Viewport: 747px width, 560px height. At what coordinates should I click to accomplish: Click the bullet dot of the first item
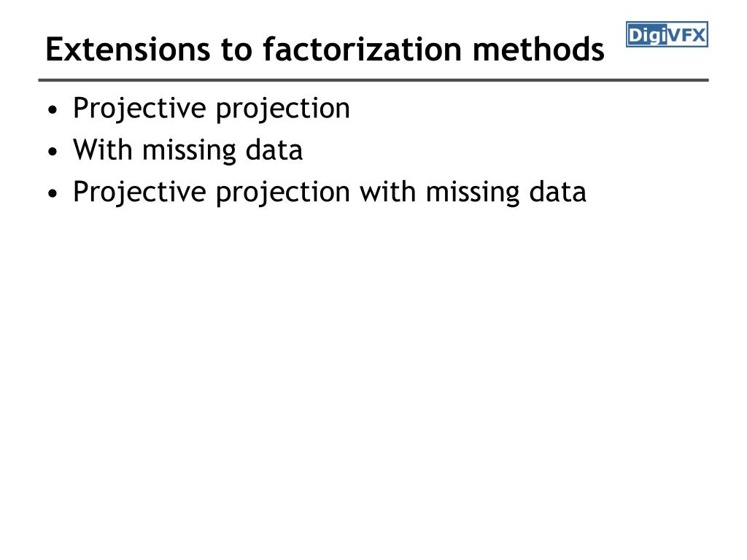[53, 110]
